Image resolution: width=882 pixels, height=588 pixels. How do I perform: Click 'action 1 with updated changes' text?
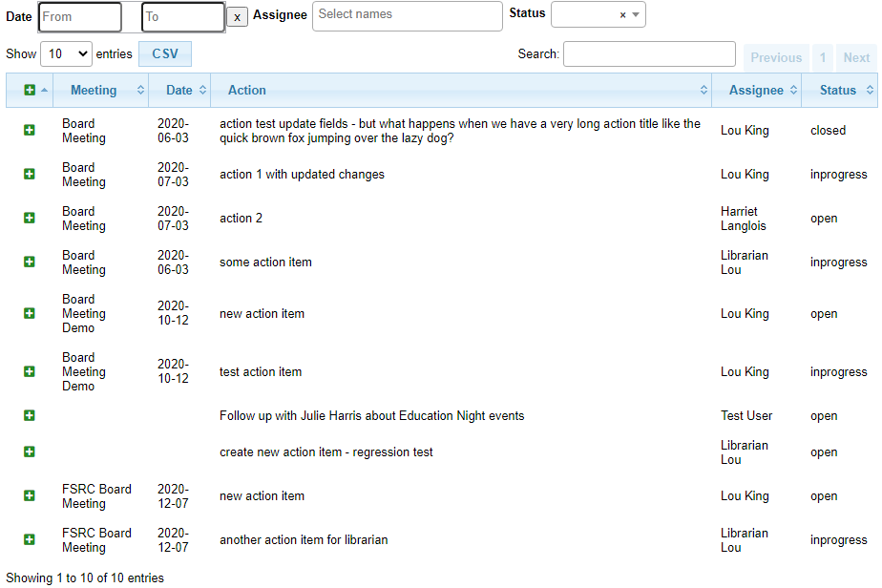(x=302, y=175)
